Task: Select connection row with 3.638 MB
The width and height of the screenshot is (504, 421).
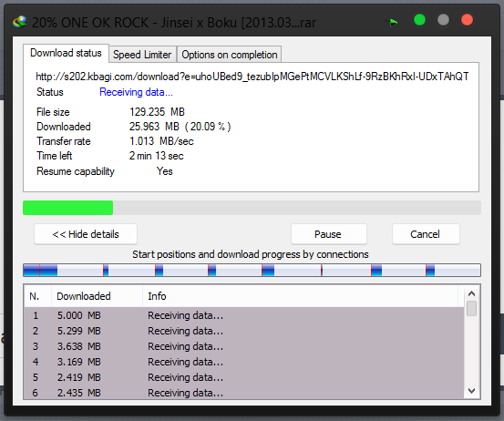Action: pos(244,346)
